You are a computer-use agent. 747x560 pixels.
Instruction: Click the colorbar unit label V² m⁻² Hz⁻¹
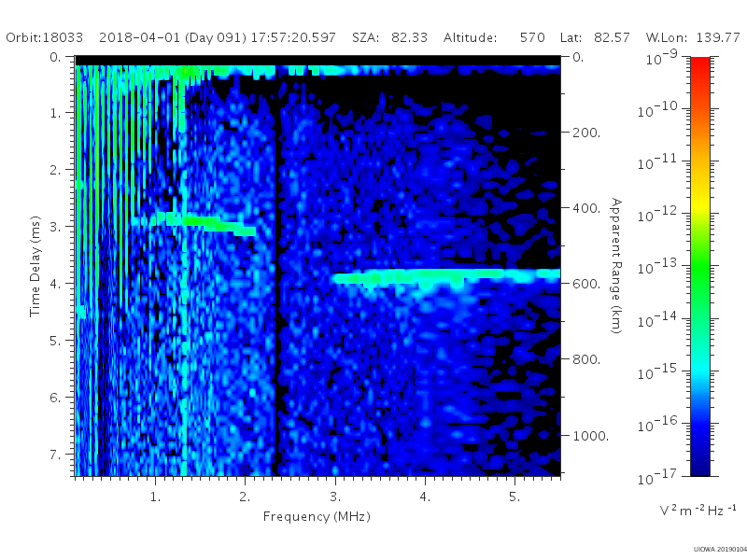(698, 510)
